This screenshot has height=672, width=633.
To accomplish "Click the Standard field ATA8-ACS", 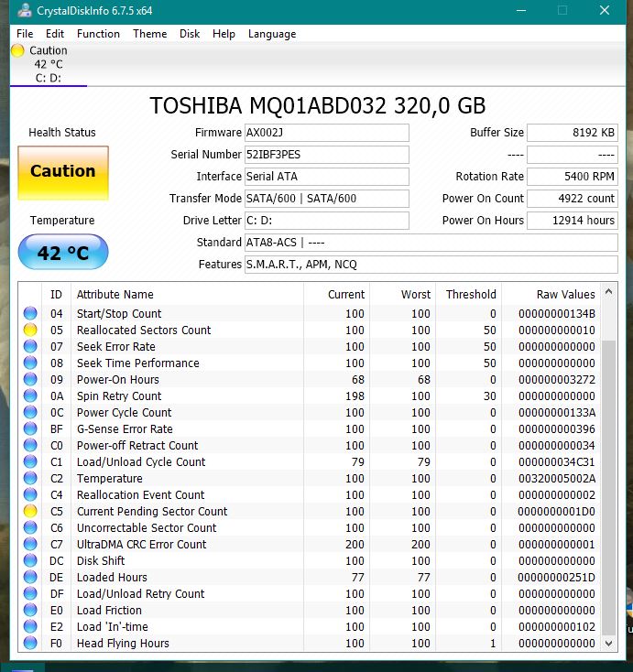I will click(431, 243).
